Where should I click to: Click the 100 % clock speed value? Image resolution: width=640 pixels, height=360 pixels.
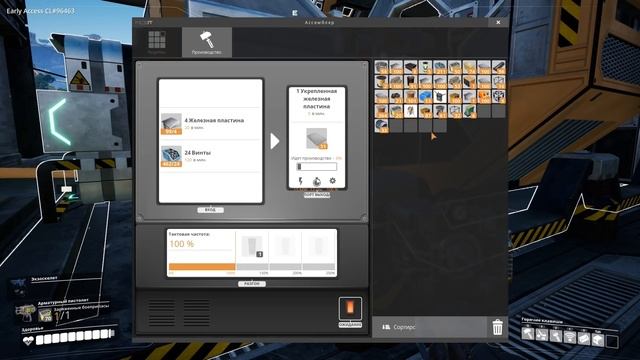pos(182,244)
